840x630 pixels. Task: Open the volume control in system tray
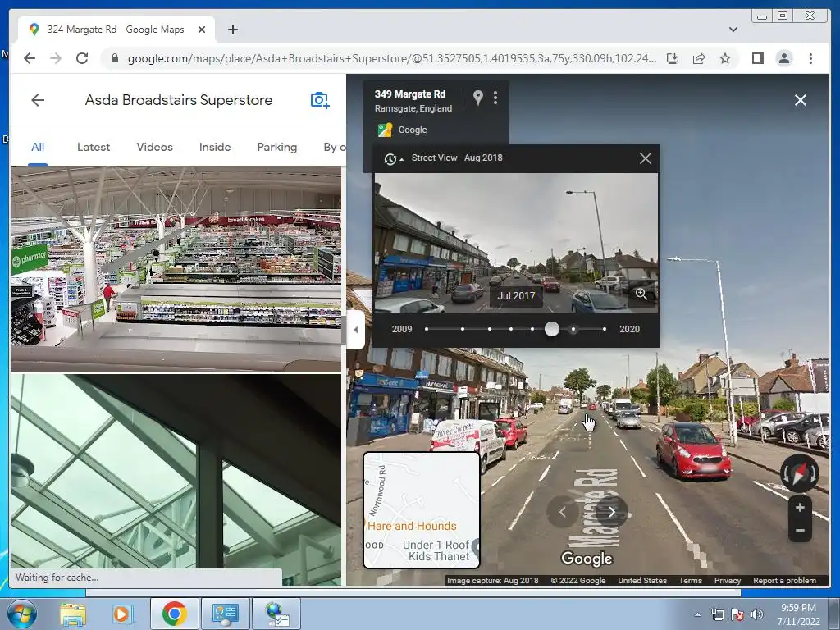[x=756, y=614]
